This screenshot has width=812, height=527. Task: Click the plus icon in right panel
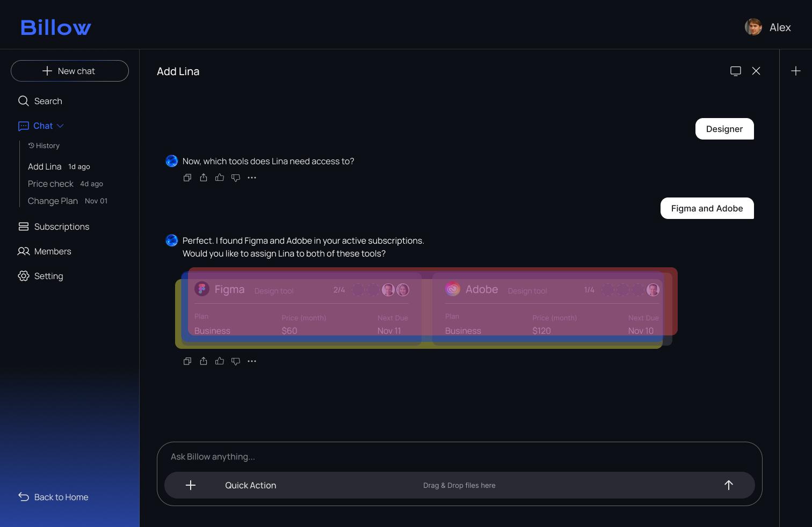[796, 71]
